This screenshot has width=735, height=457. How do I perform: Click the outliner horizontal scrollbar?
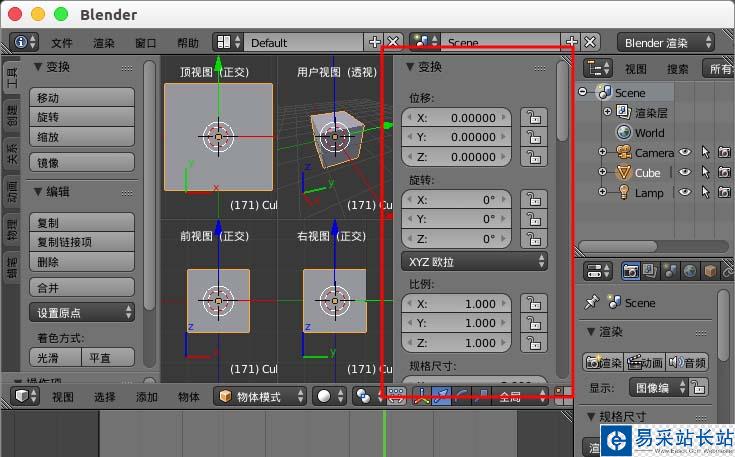click(x=618, y=247)
